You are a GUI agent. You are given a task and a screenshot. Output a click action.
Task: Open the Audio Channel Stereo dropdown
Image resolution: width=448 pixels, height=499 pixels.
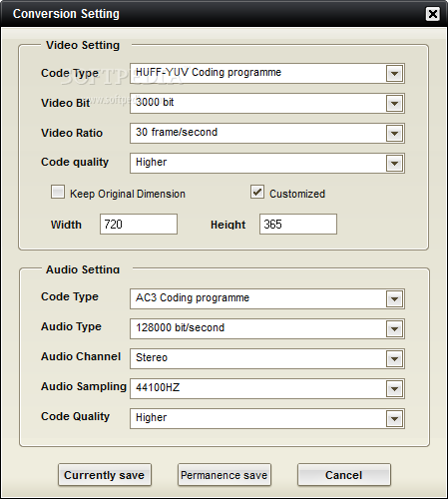click(x=394, y=359)
